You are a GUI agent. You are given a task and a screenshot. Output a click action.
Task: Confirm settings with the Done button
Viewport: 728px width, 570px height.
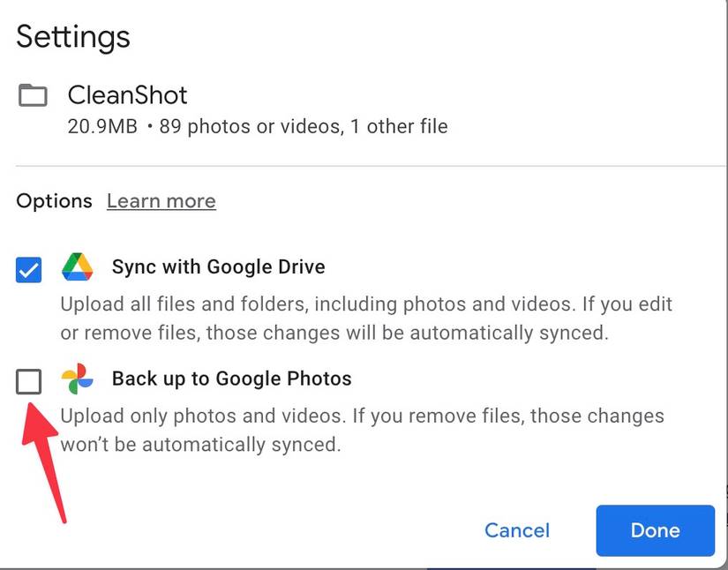655,530
